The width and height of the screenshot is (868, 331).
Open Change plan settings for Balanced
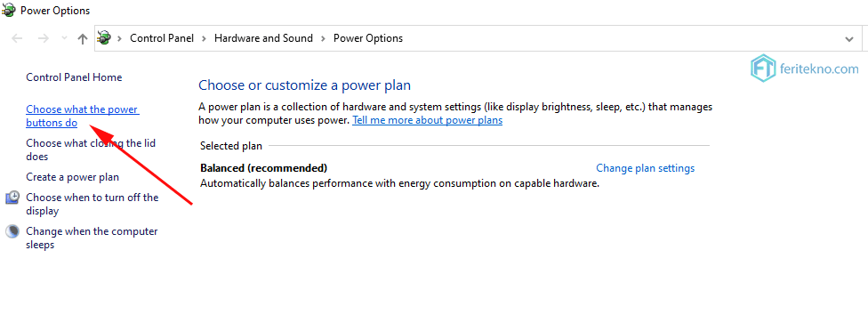645,167
